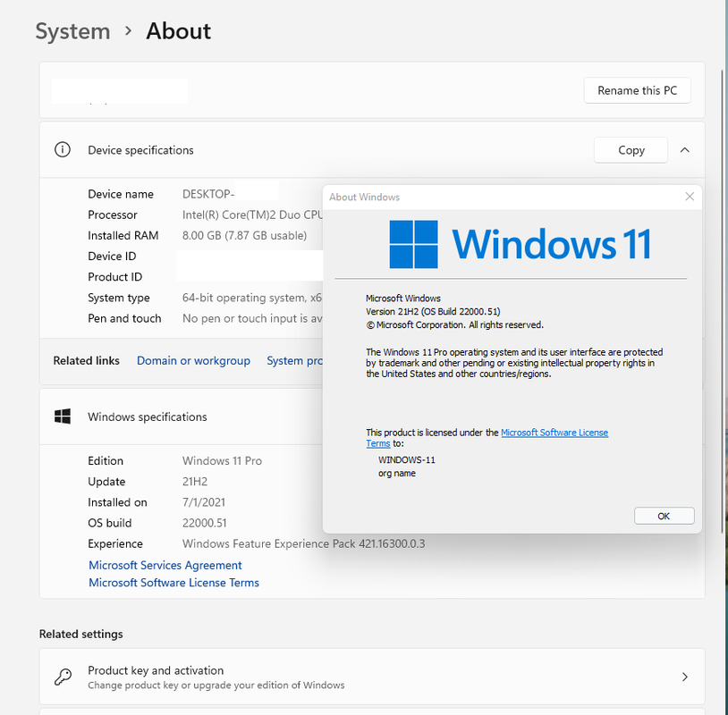Image resolution: width=728 pixels, height=715 pixels.
Task: Collapse the Device specifications section
Action: pos(685,150)
